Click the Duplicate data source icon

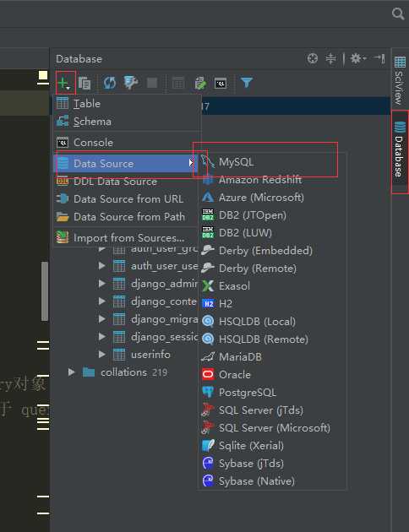85,83
